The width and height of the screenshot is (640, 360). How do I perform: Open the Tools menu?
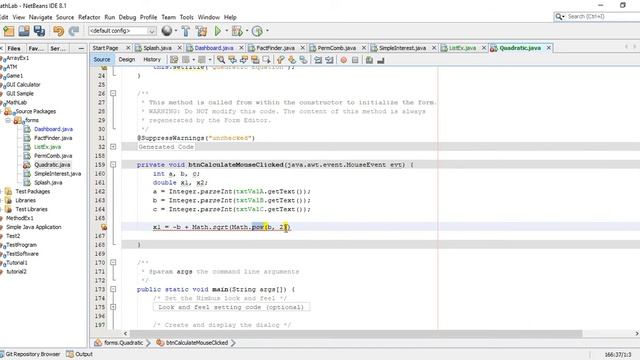point(186,17)
